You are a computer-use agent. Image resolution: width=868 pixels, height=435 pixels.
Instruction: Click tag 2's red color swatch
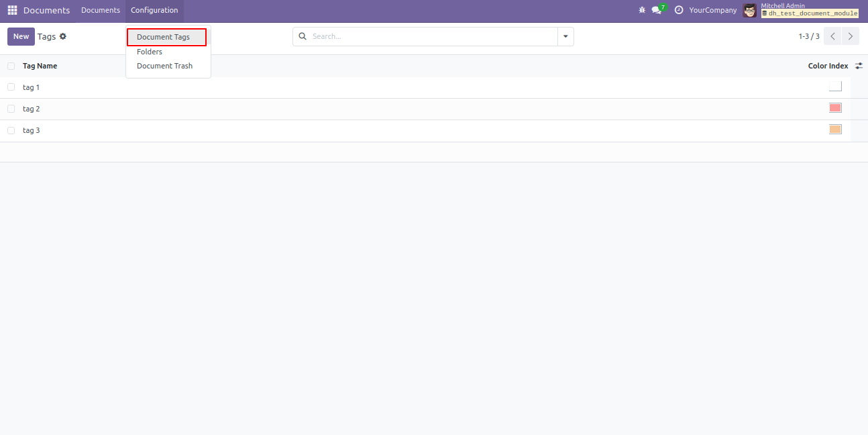click(x=835, y=108)
